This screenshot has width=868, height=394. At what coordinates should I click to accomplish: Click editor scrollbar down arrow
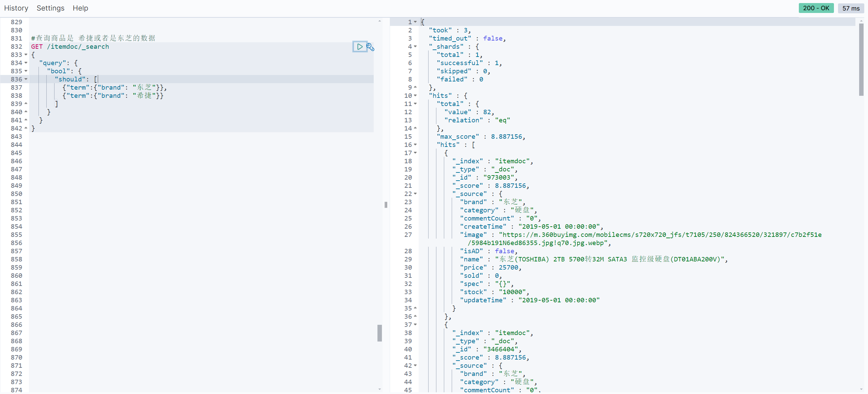[379, 389]
